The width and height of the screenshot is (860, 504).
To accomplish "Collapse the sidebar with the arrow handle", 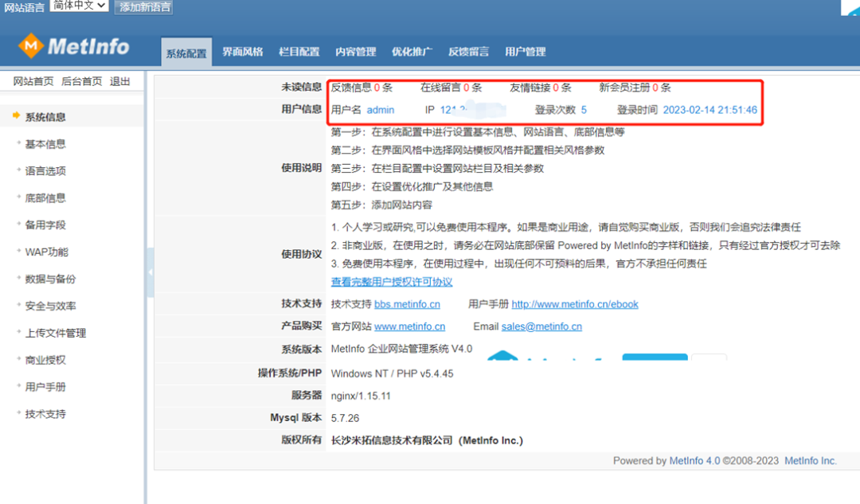I will pos(150,272).
